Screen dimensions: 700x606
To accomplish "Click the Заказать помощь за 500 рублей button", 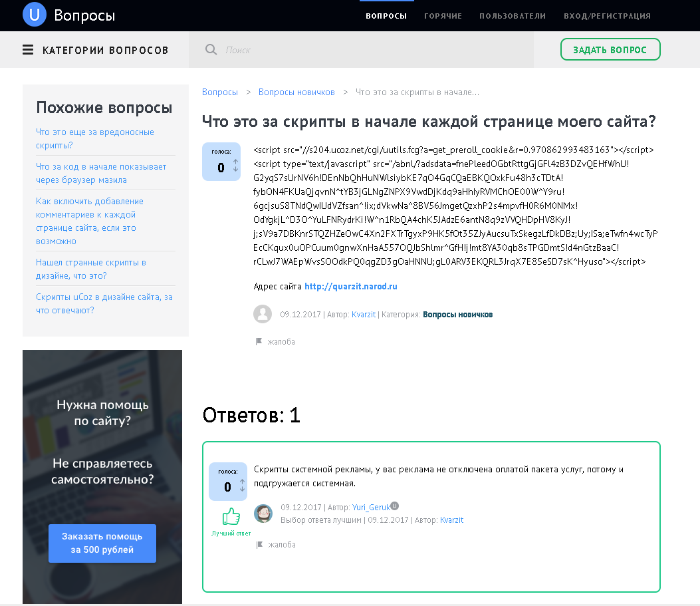I will pyautogui.click(x=102, y=543).
